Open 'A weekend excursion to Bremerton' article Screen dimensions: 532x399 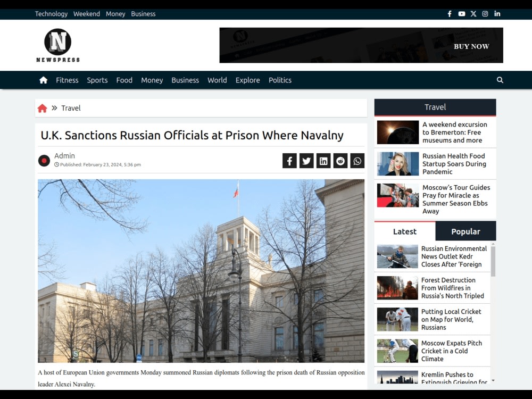pyautogui.click(x=455, y=132)
